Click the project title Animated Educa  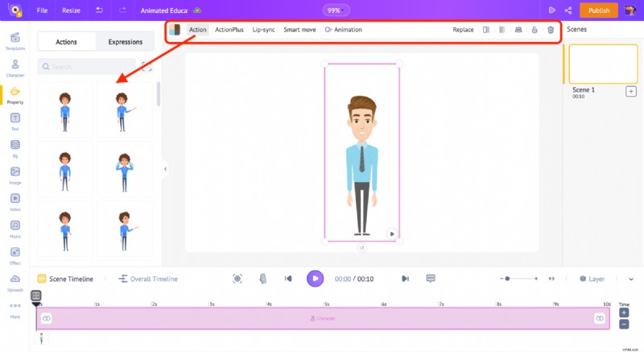(x=164, y=10)
